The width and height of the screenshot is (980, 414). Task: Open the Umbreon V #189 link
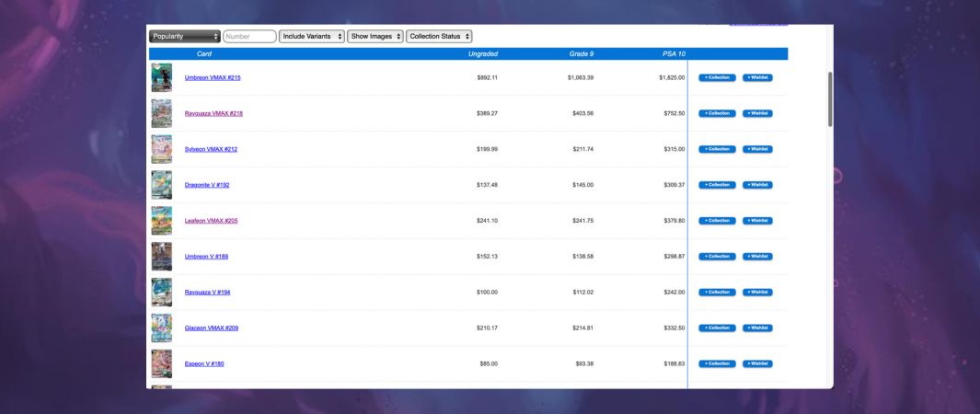[x=206, y=257]
